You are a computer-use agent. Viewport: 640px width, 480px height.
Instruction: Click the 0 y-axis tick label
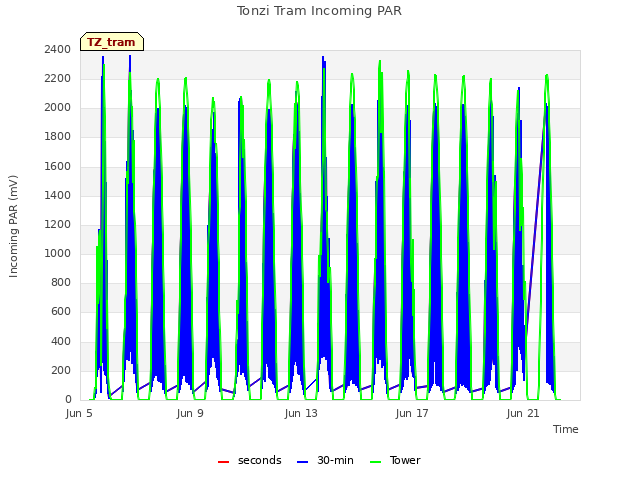coord(68,399)
